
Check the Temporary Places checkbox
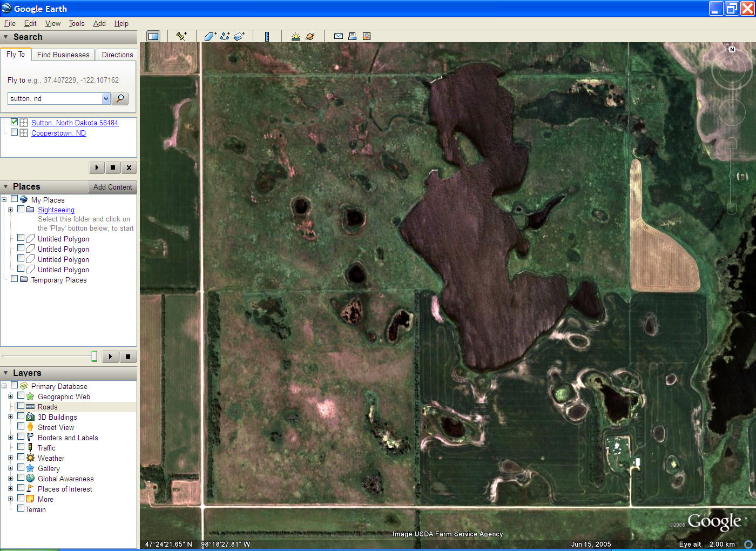(x=15, y=279)
